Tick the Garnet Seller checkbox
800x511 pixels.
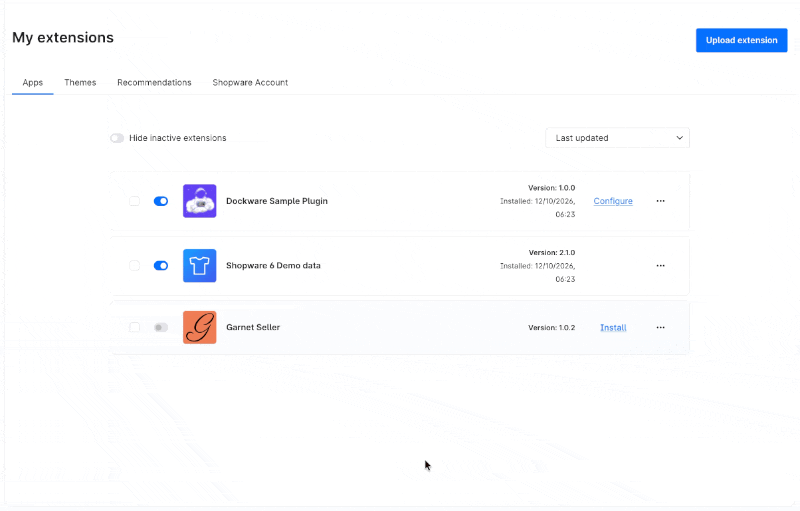pos(134,327)
